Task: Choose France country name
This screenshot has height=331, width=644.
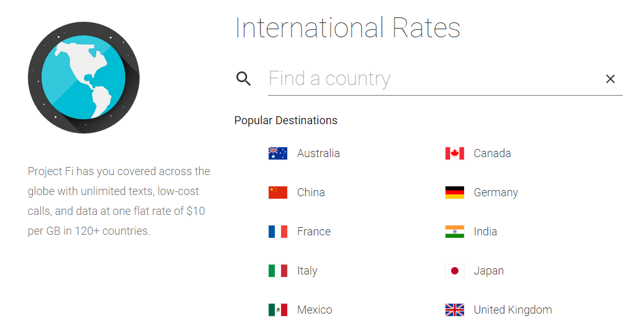Action: [x=314, y=232]
